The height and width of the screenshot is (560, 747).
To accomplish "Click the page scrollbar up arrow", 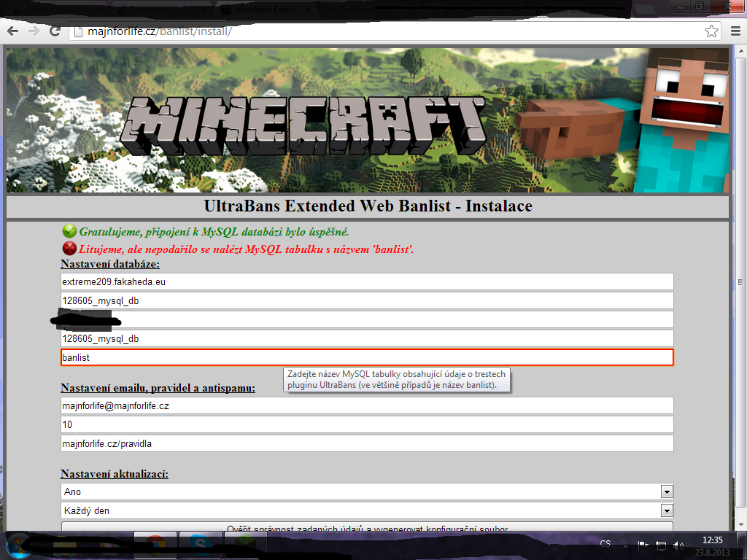I will pyautogui.click(x=741, y=50).
